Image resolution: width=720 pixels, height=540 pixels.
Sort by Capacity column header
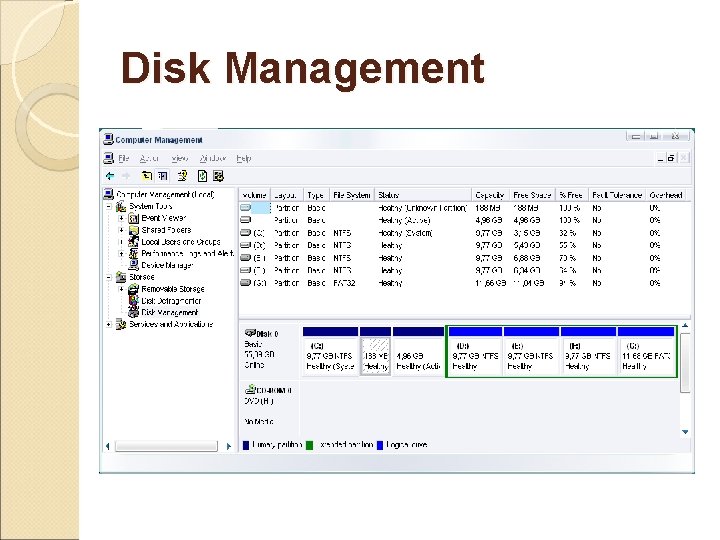[490, 195]
